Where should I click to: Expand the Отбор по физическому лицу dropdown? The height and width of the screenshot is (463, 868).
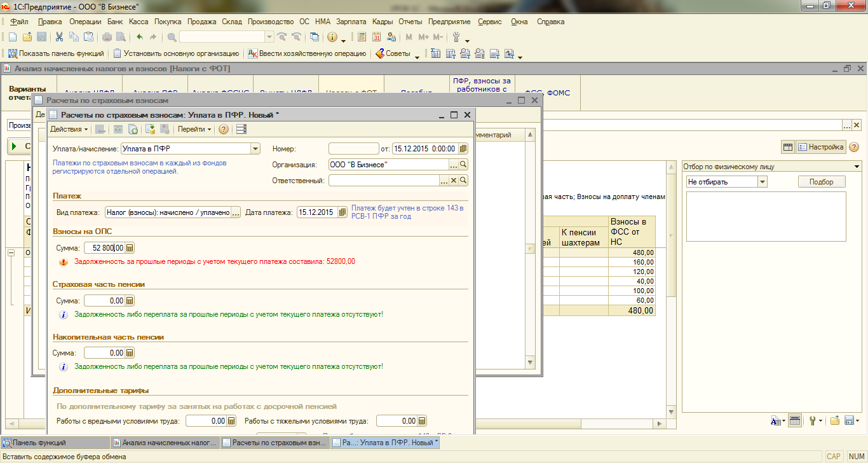pos(857,167)
